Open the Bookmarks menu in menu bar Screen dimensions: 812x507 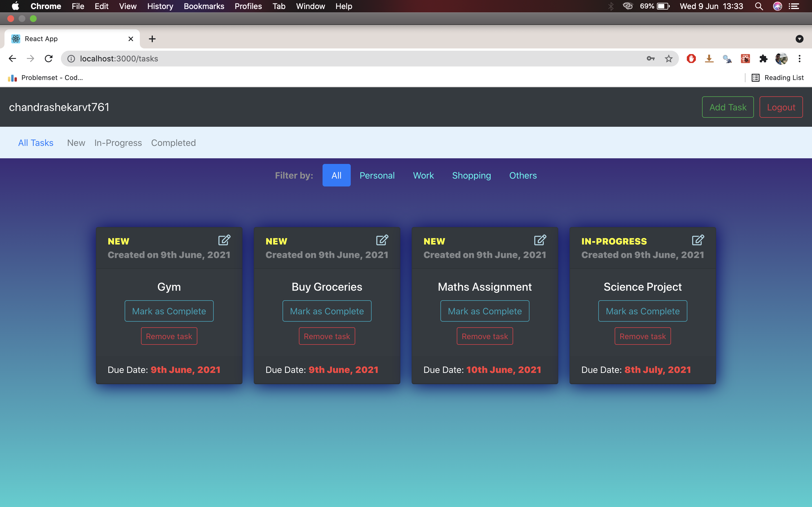(204, 6)
